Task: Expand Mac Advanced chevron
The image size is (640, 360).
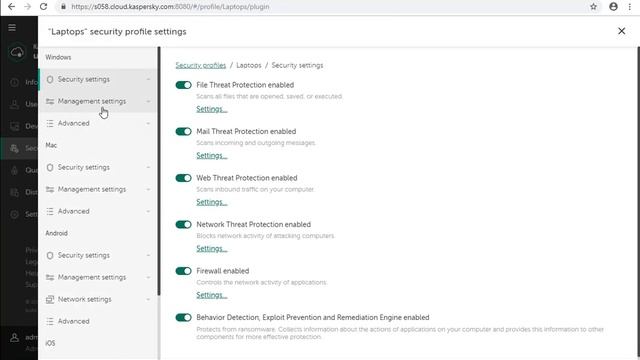Action: tap(148, 211)
